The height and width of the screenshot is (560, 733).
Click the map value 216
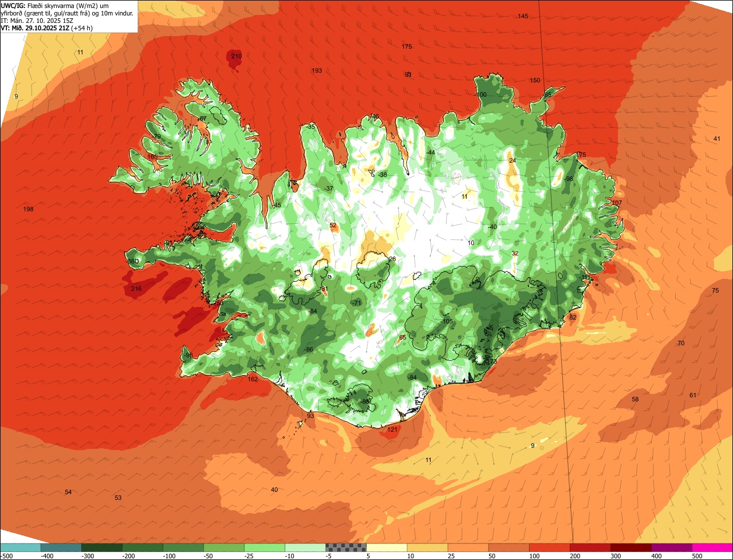(136, 289)
